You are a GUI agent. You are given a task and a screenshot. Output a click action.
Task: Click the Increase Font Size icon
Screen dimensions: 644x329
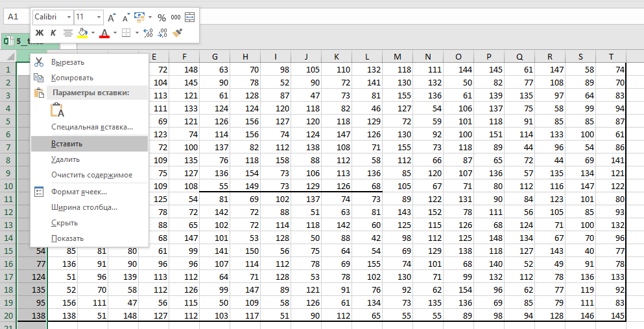112,17
